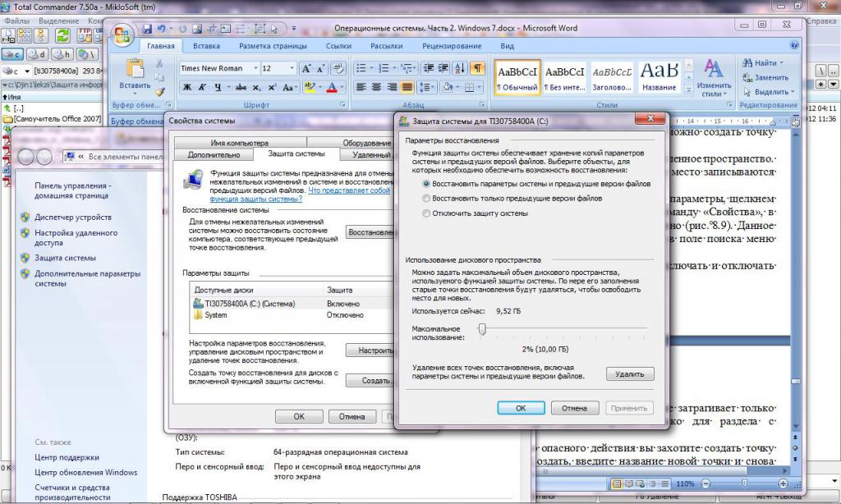Click Total Commander refresh green arrows icon
The image size is (841, 504).
point(63,36)
